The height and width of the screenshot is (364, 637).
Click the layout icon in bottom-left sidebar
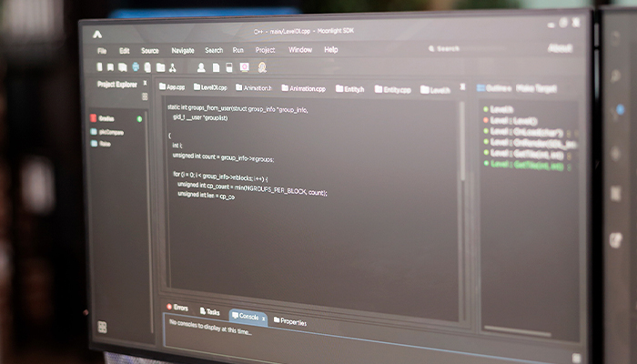[102, 327]
